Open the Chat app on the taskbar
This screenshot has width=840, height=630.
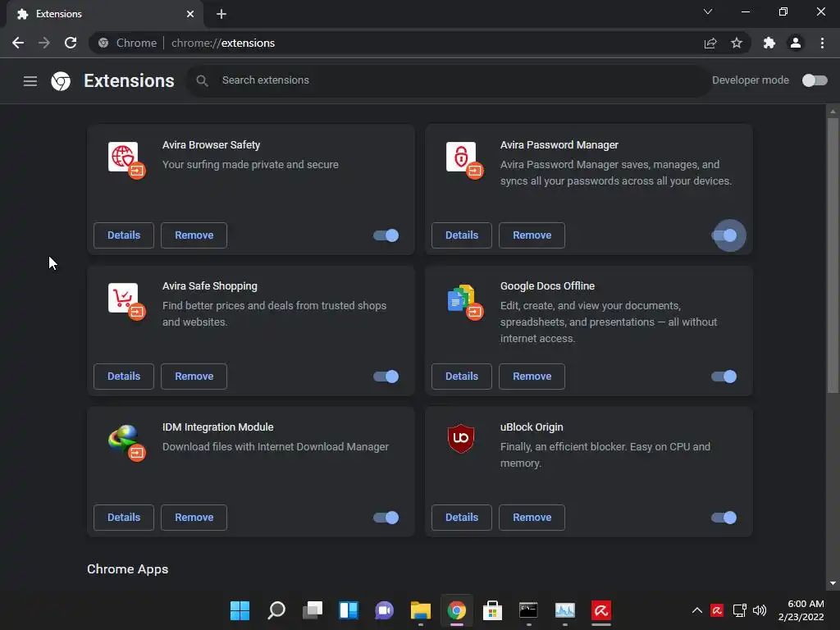(384, 610)
